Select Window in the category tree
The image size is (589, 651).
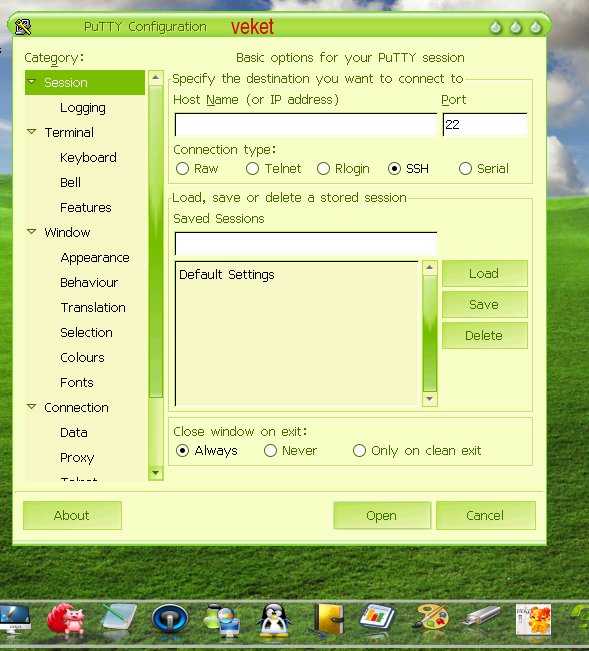(67, 232)
